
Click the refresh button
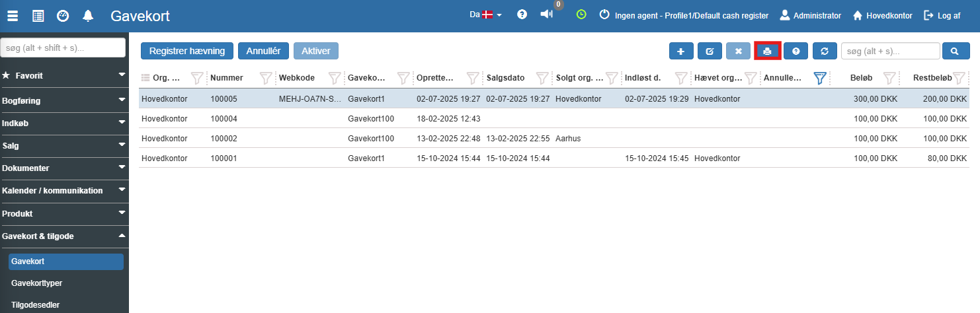pyautogui.click(x=825, y=51)
